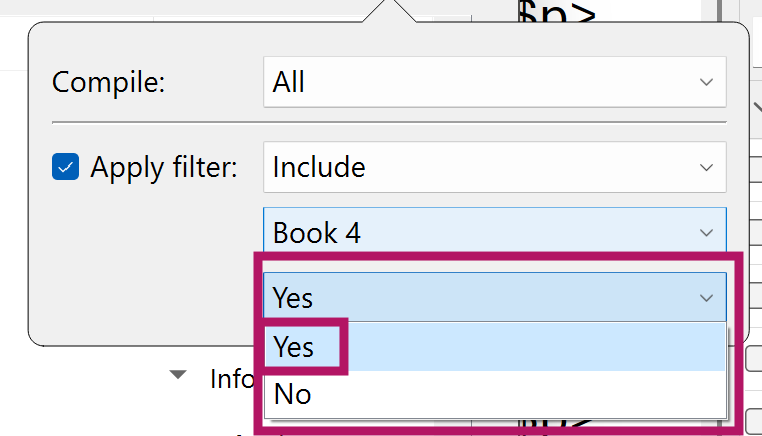The height and width of the screenshot is (436, 762).
Task: Open the Compile dropdown showing All
Action: (495, 82)
